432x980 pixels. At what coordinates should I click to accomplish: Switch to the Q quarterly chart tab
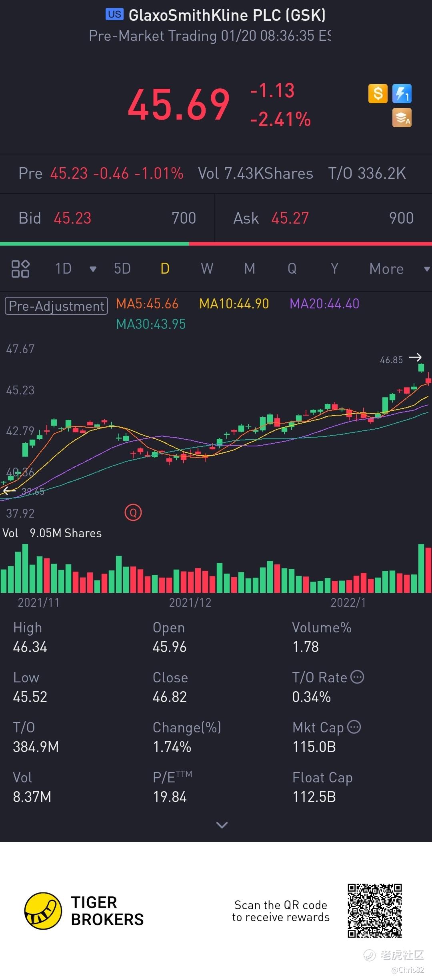pyautogui.click(x=292, y=268)
